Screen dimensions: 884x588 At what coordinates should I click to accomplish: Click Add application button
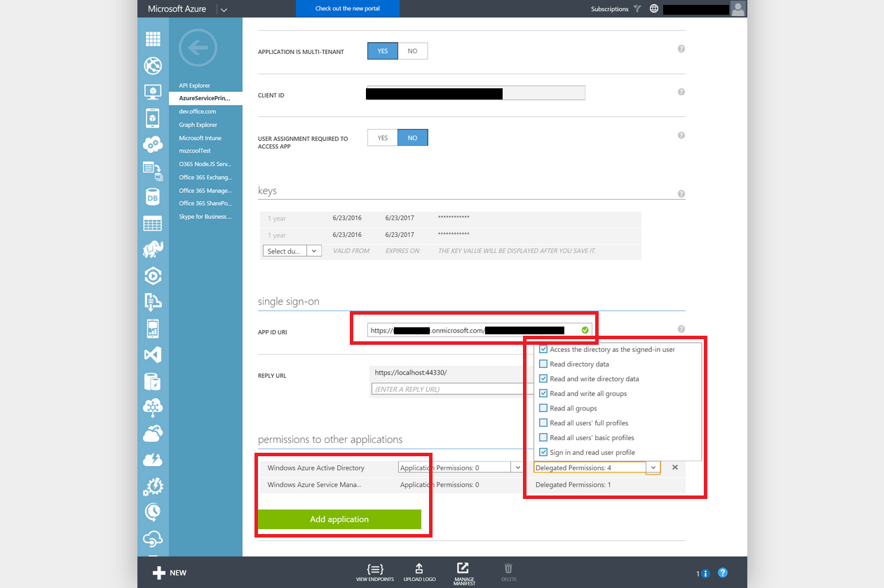(339, 519)
